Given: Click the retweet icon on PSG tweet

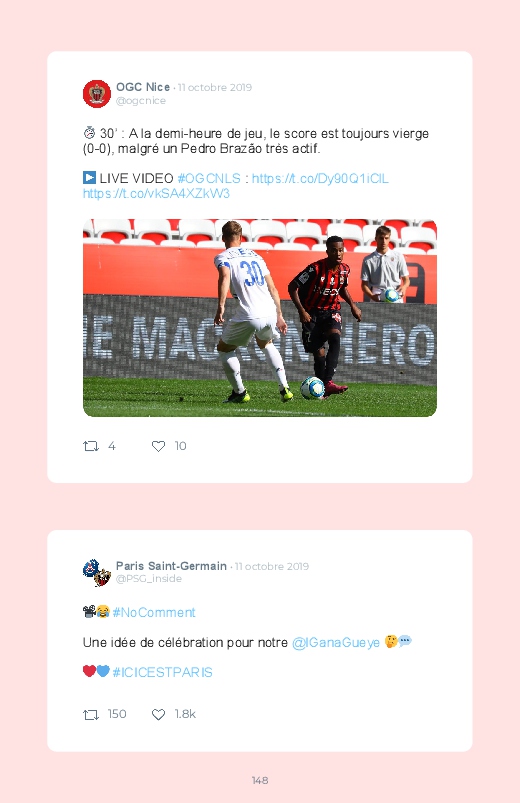Looking at the screenshot, I should coord(91,714).
